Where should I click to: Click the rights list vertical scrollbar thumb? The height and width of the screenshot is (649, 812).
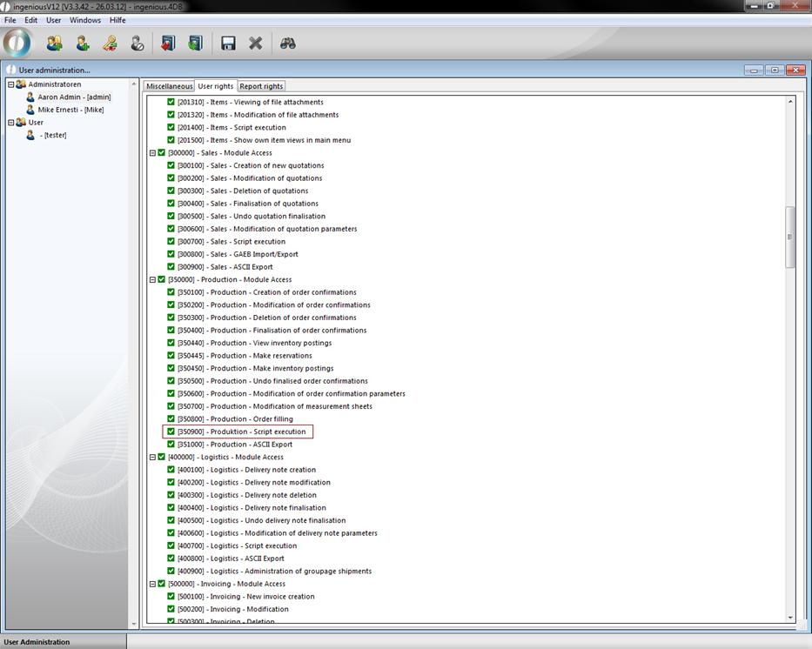790,237
